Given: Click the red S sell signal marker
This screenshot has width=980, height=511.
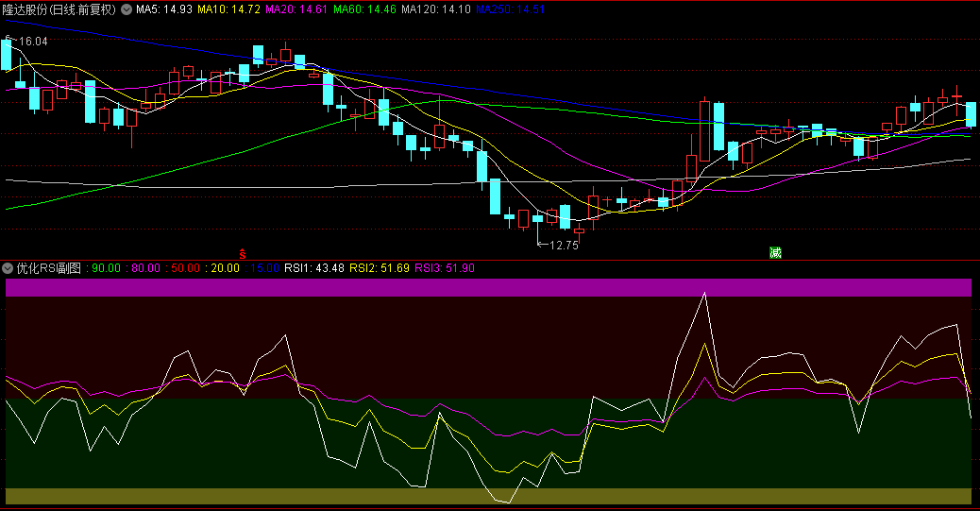Looking at the screenshot, I should coord(243,253).
